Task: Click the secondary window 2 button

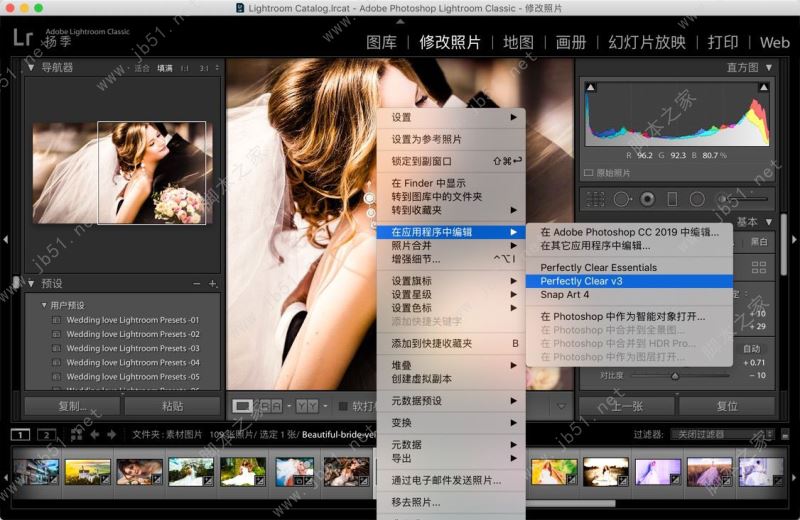Action: pos(46,435)
